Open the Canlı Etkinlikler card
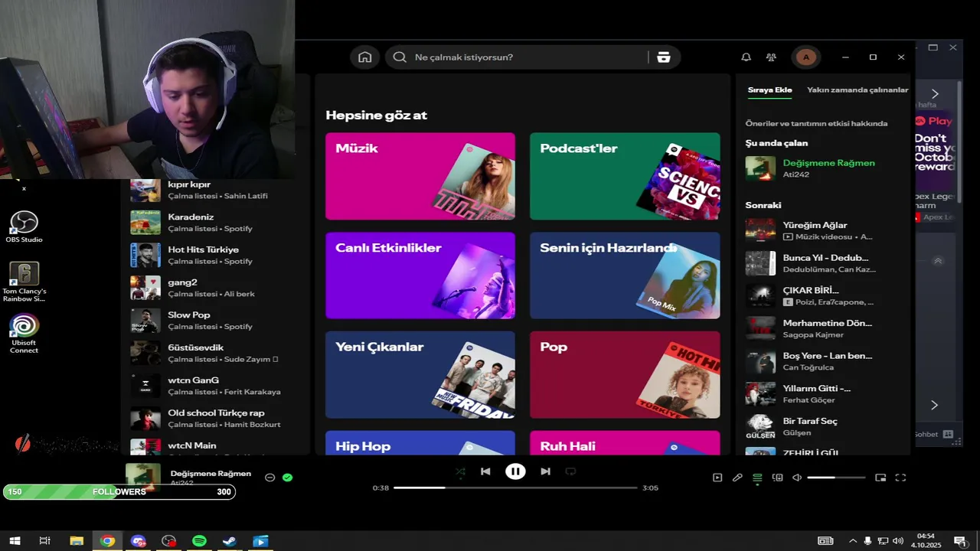 (420, 275)
